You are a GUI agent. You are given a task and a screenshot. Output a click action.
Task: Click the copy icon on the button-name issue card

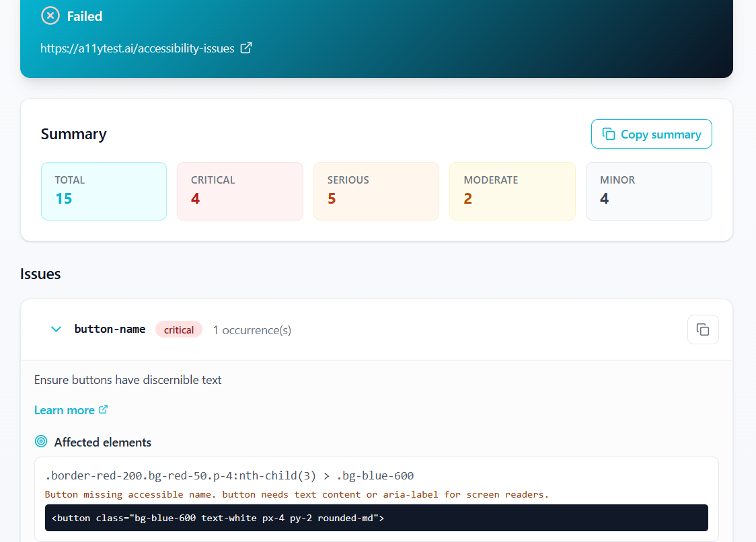tap(703, 330)
